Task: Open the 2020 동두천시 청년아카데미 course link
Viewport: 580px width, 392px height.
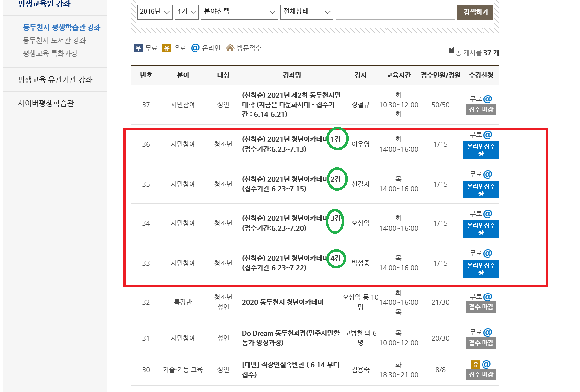Action: pos(290,302)
